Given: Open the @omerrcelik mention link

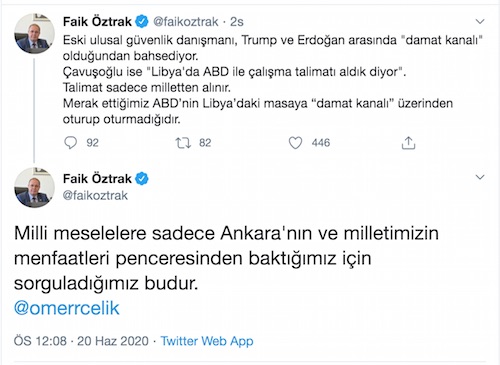Looking at the screenshot, I should 67,308.
